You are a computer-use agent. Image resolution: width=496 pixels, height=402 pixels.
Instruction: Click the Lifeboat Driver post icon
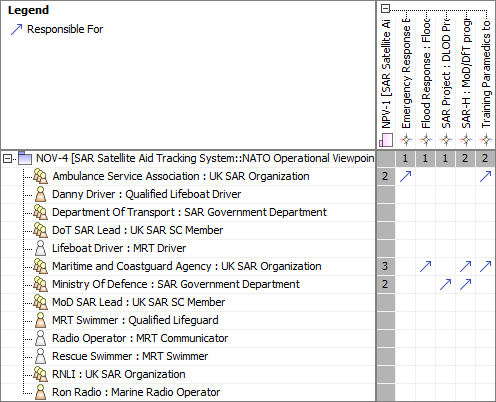pos(40,248)
